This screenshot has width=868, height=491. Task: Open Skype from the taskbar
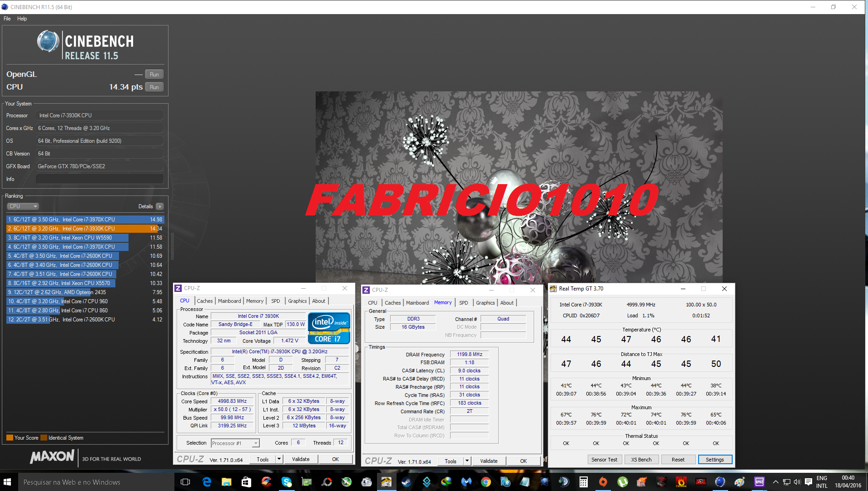coord(287,482)
